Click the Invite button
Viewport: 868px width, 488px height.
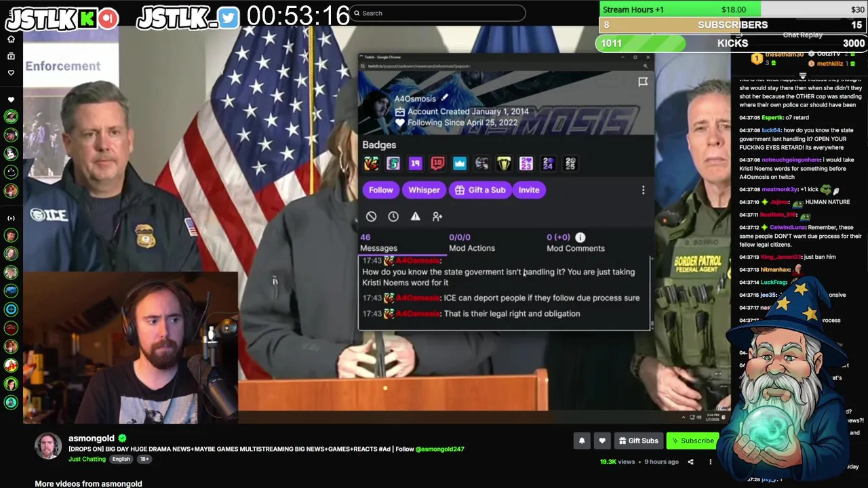[529, 190]
